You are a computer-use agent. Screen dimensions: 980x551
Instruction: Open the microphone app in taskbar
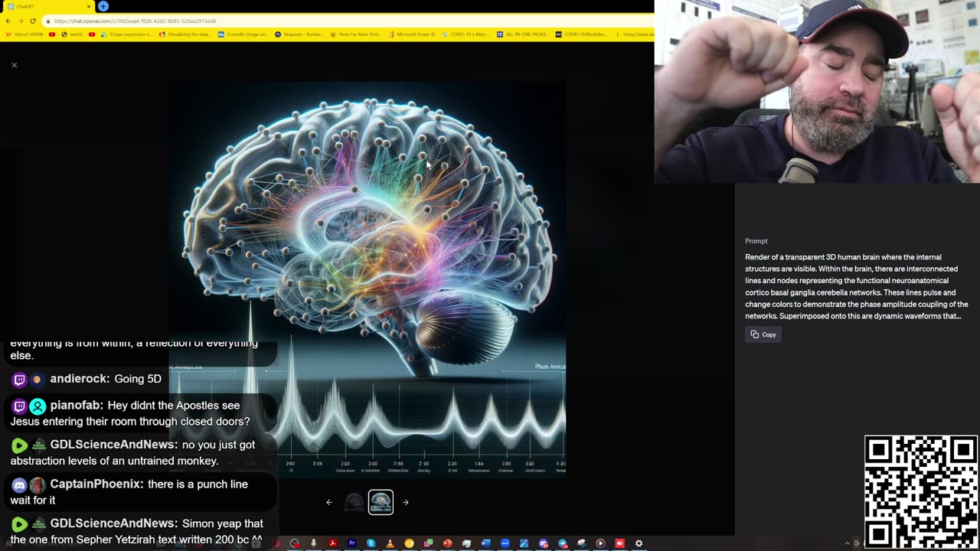pos(313,543)
